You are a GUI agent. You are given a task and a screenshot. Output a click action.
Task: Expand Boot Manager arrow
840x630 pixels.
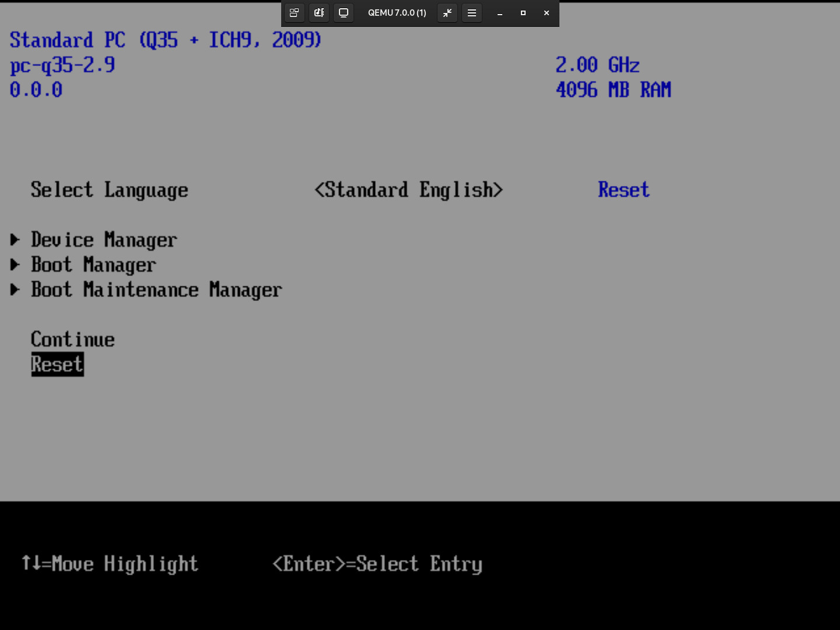point(15,265)
